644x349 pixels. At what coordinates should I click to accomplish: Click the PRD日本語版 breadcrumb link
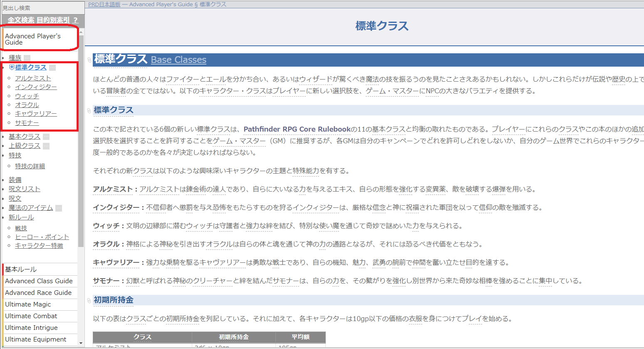(104, 4)
